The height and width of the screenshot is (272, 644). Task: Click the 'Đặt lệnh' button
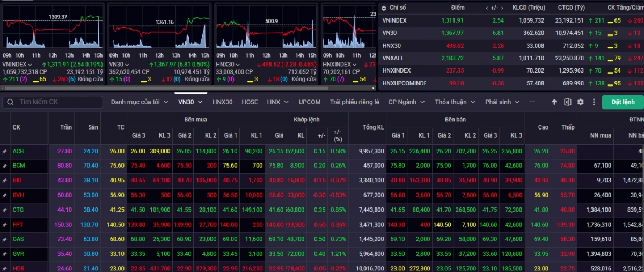pos(622,102)
